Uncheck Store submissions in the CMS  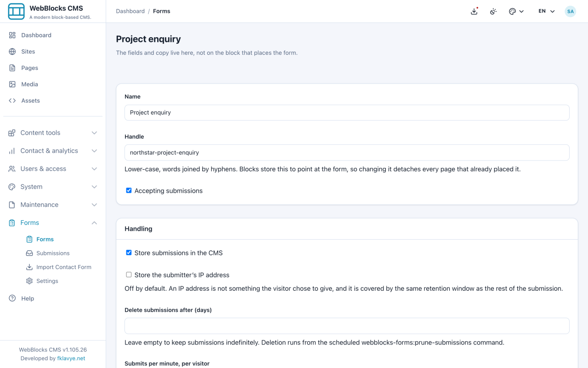click(129, 253)
